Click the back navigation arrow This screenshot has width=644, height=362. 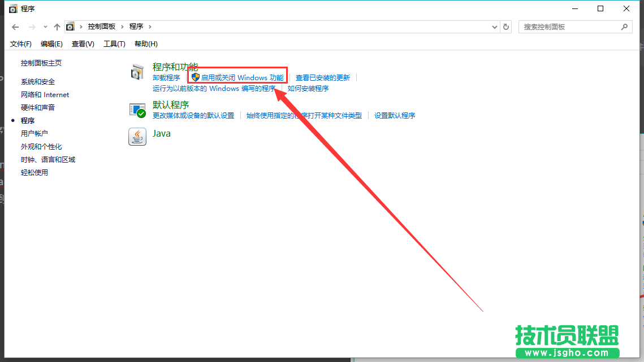[15, 27]
